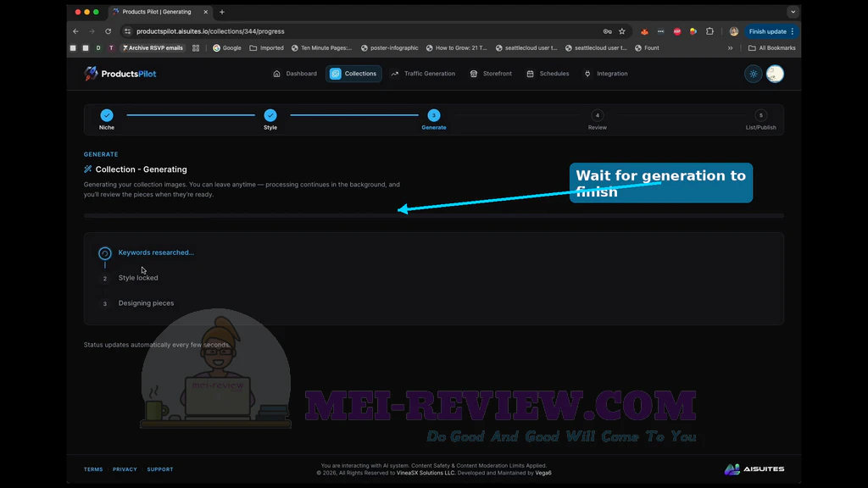The width and height of the screenshot is (868, 488).
Task: Open the Integration page
Action: (x=606, y=74)
